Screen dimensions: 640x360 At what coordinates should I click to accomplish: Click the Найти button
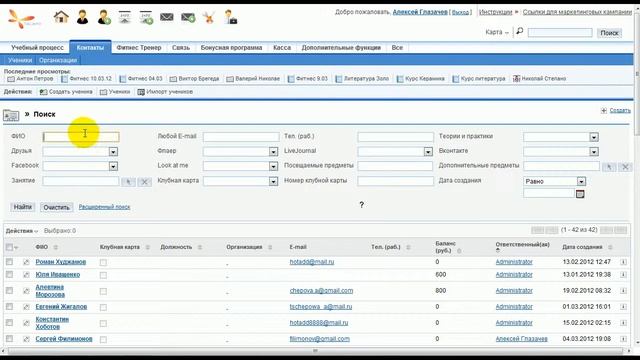(x=23, y=207)
